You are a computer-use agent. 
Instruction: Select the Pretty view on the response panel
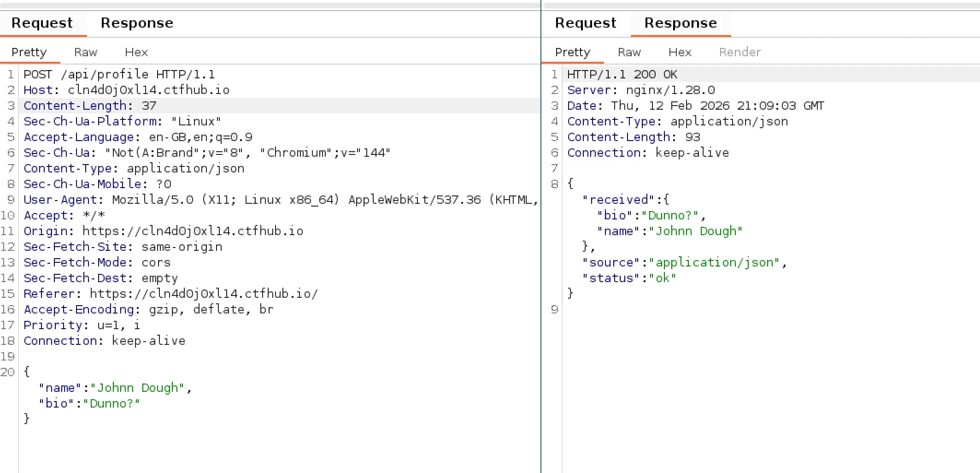[572, 52]
